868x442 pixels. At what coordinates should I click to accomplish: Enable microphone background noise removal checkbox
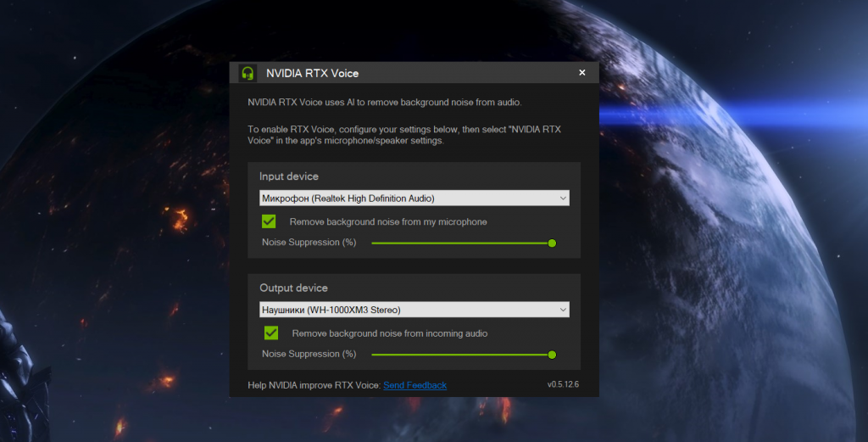(269, 221)
